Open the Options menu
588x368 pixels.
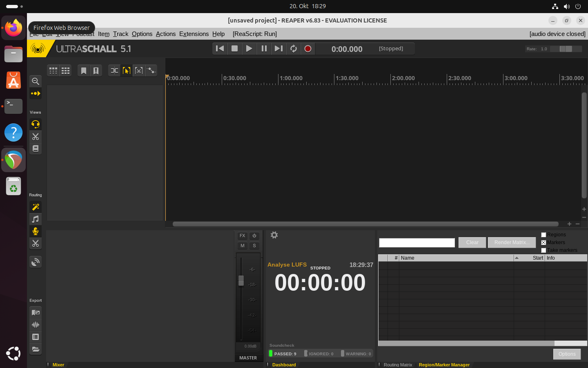142,34
